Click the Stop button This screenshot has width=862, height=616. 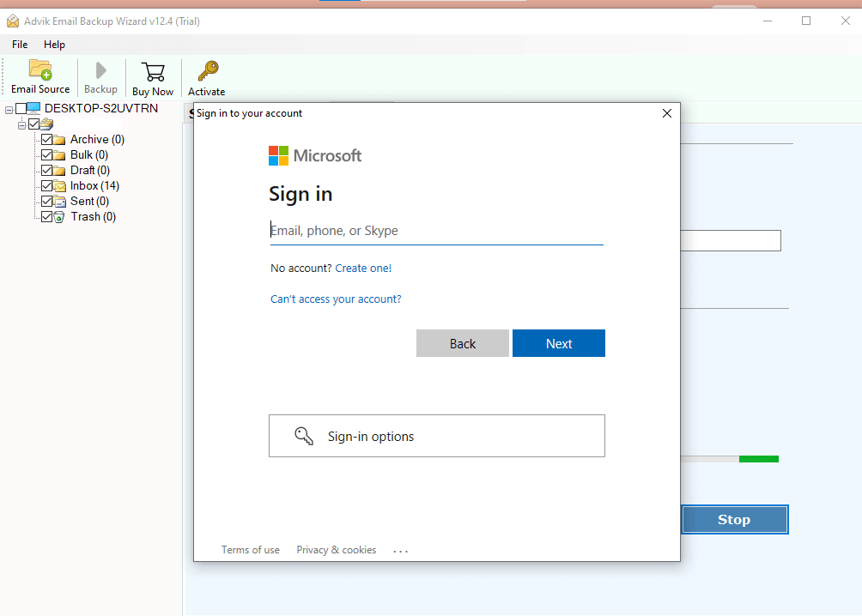734,519
